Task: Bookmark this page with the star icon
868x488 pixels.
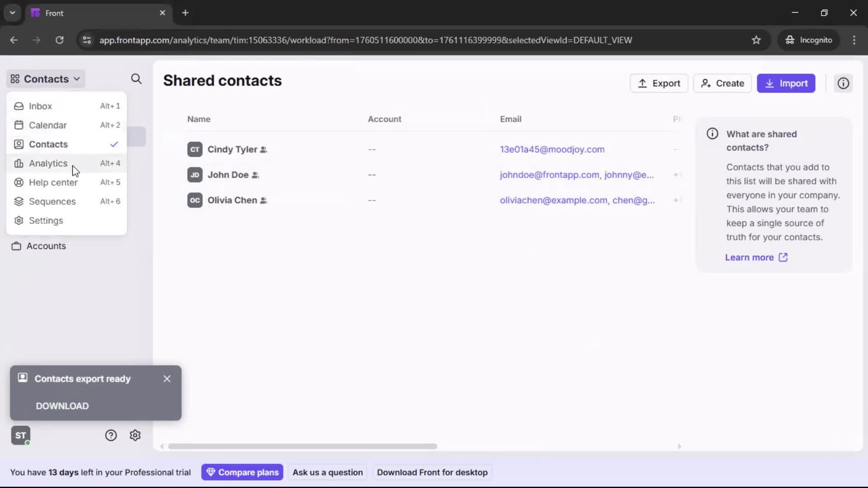Action: click(756, 40)
